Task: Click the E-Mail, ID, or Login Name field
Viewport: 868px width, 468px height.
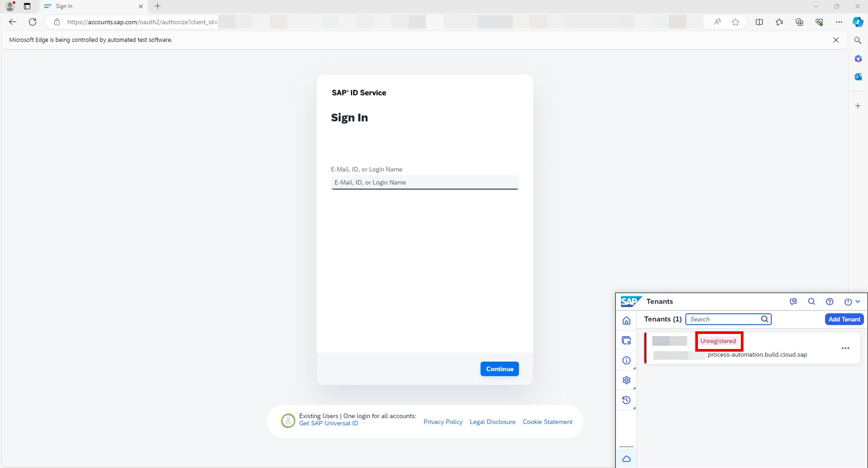Action: [425, 182]
